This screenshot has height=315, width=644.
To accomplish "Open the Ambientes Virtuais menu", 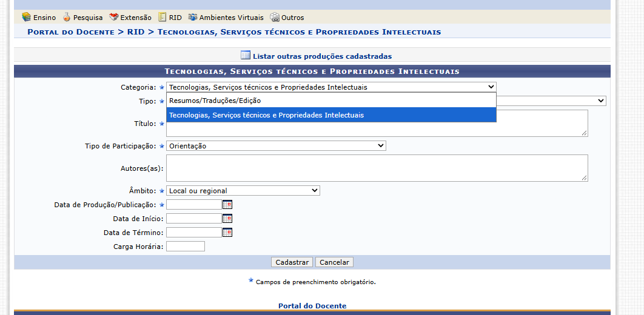I will tap(226, 18).
